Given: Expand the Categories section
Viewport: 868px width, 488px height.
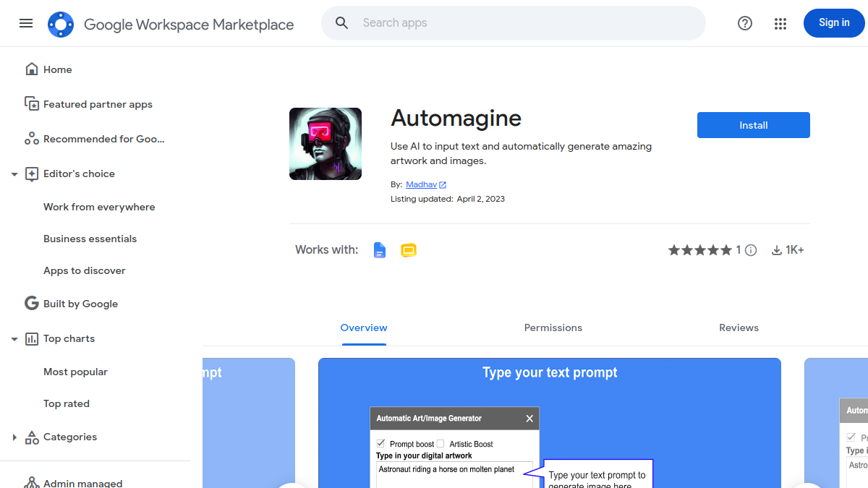Looking at the screenshot, I should click(14, 437).
